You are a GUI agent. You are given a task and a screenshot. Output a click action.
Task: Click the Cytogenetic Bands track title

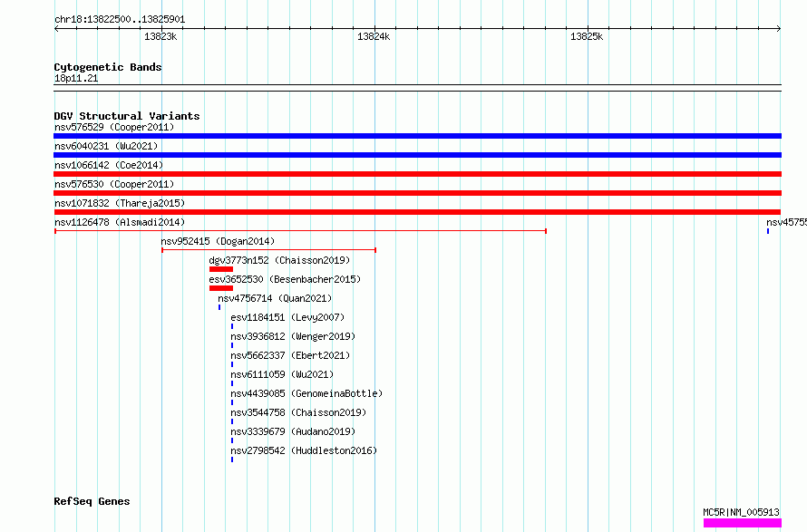(108, 67)
